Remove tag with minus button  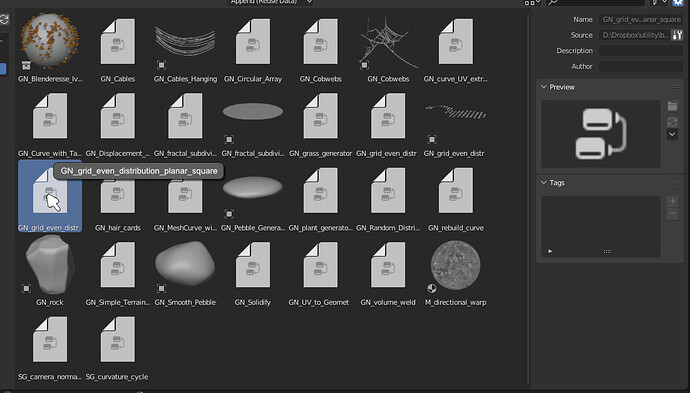pyautogui.click(x=672, y=214)
